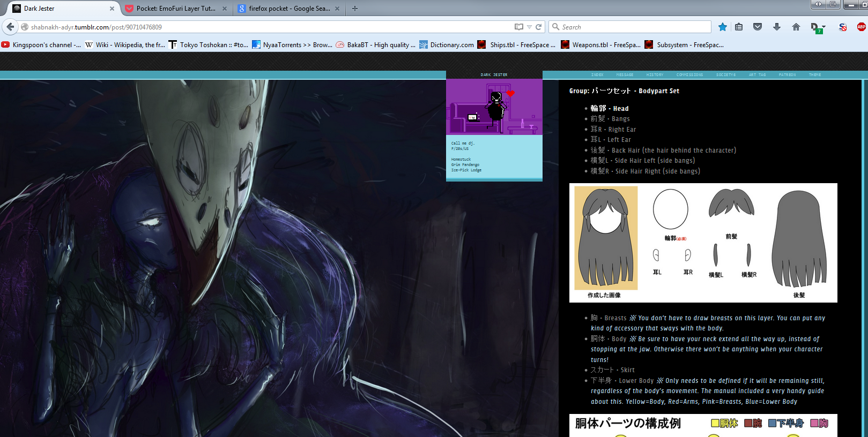This screenshot has width=868, height=437.
Task: Open the Tokyo Toshokan bookmark
Action: (208, 45)
